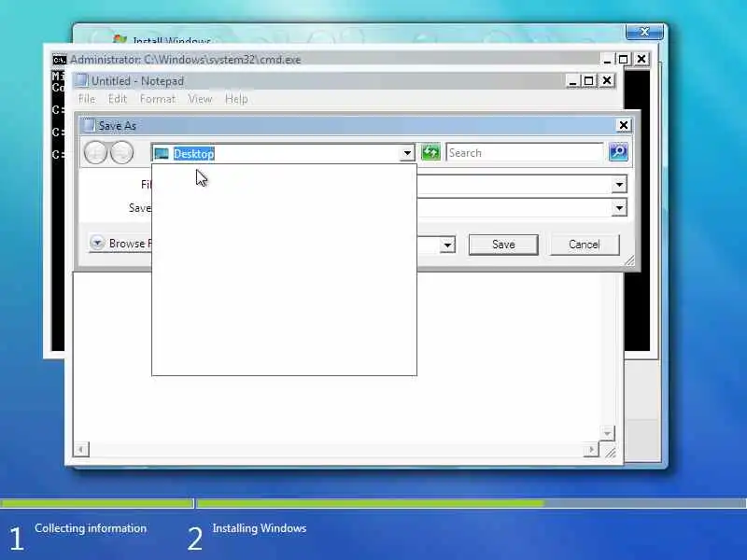The width and height of the screenshot is (747, 560).
Task: Select the highlighted Desktop address text
Action: pos(194,154)
